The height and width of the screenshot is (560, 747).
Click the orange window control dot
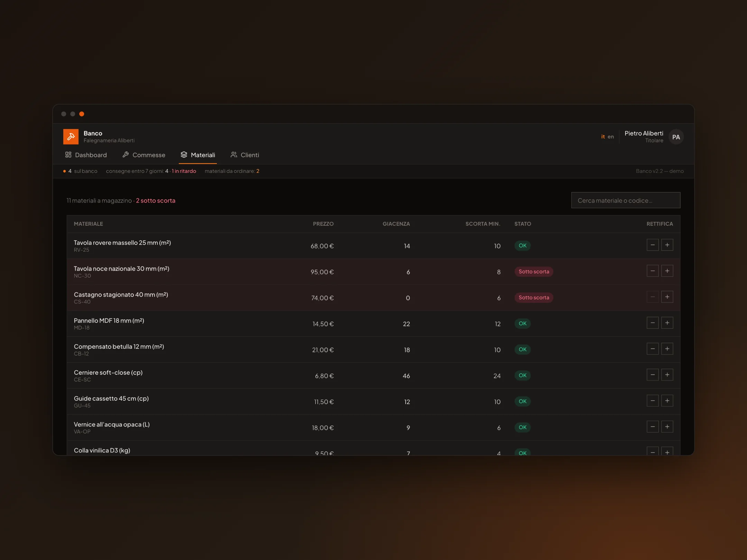coord(82,114)
